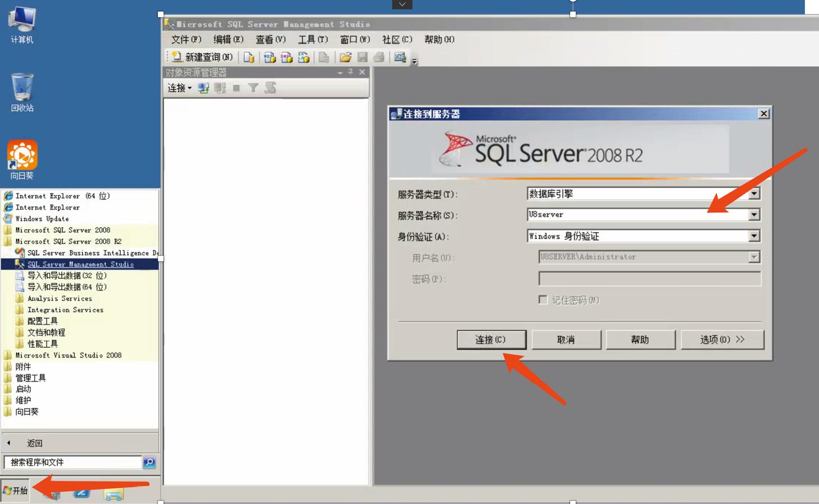Click the Analysis Services MDX Query icon
This screenshot has height=504, width=819.
point(270,57)
